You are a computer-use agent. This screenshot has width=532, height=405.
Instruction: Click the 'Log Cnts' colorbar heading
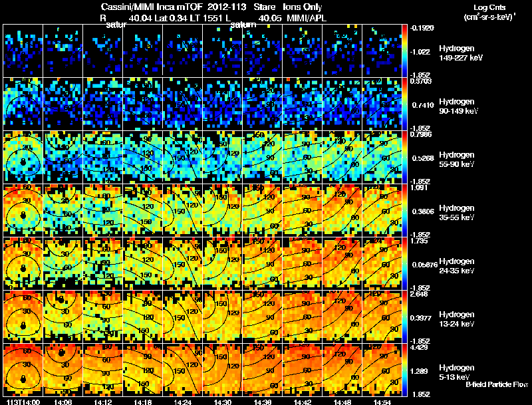(489, 7)
